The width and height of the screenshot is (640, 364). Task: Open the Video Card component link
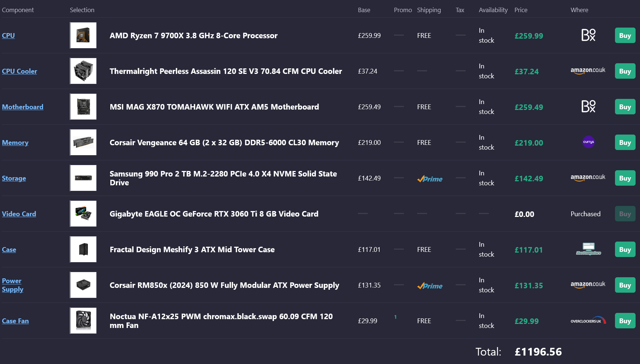[x=19, y=214]
